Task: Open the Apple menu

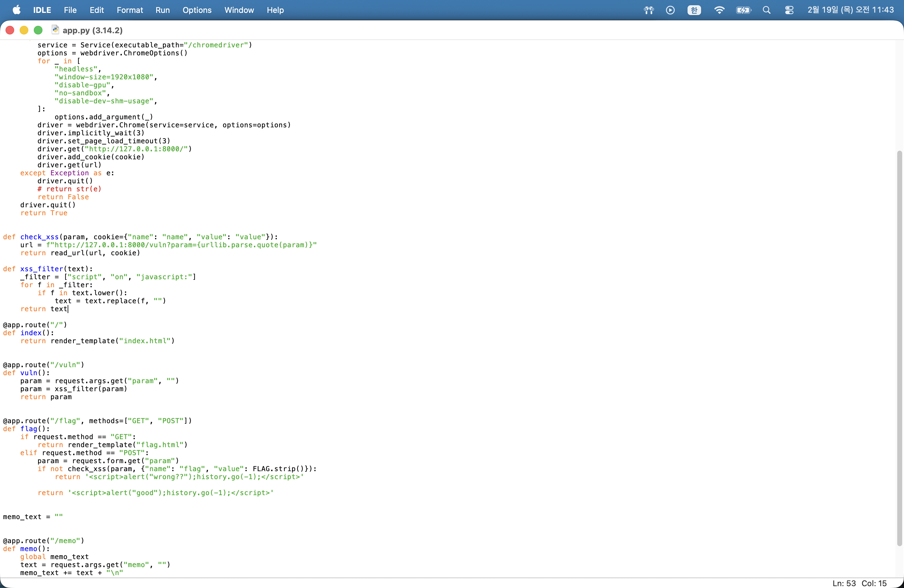Action: pyautogui.click(x=16, y=10)
